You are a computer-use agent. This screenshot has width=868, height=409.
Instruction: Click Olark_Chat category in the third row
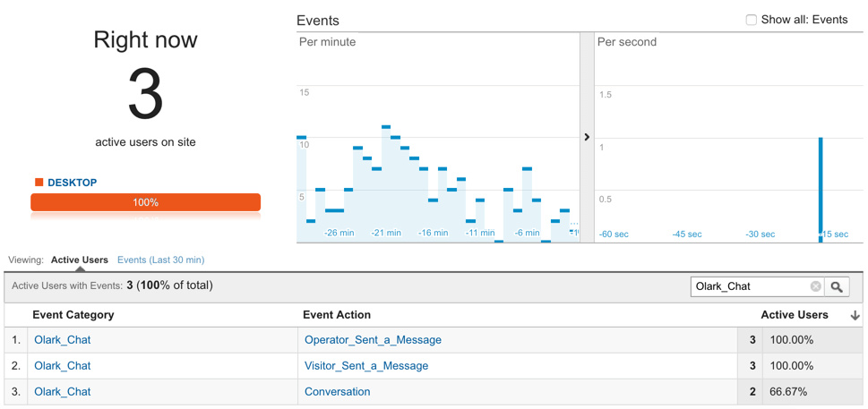click(63, 391)
